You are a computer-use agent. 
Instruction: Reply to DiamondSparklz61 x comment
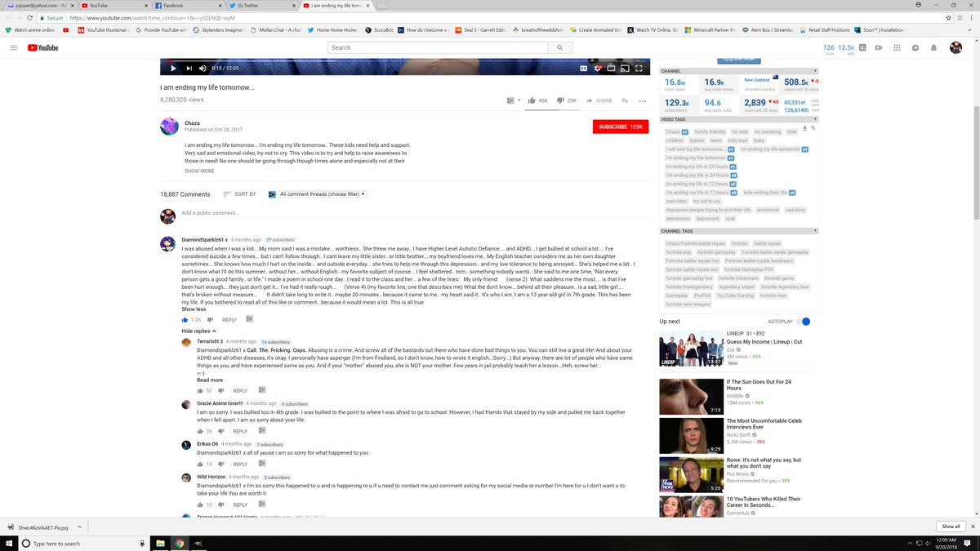[229, 319]
